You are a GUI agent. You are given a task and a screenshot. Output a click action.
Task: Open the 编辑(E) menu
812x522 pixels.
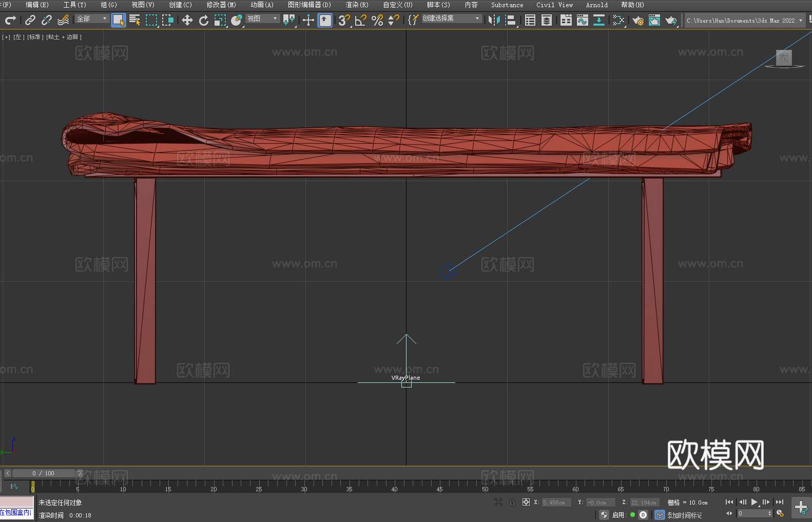pos(37,5)
